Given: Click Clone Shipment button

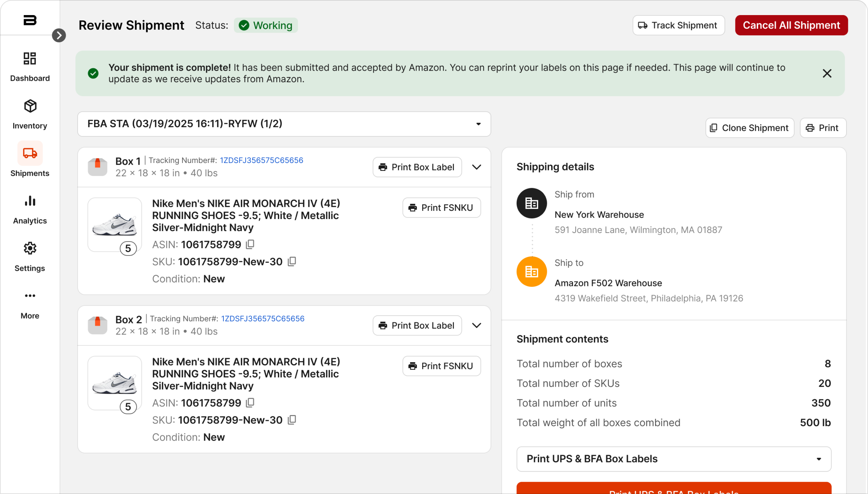Looking at the screenshot, I should point(750,128).
